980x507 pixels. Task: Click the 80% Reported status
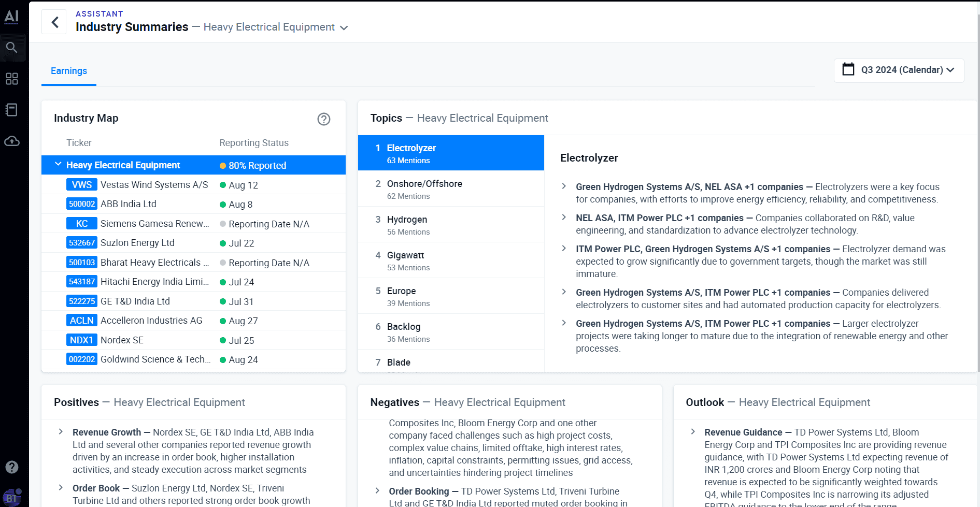253,166
